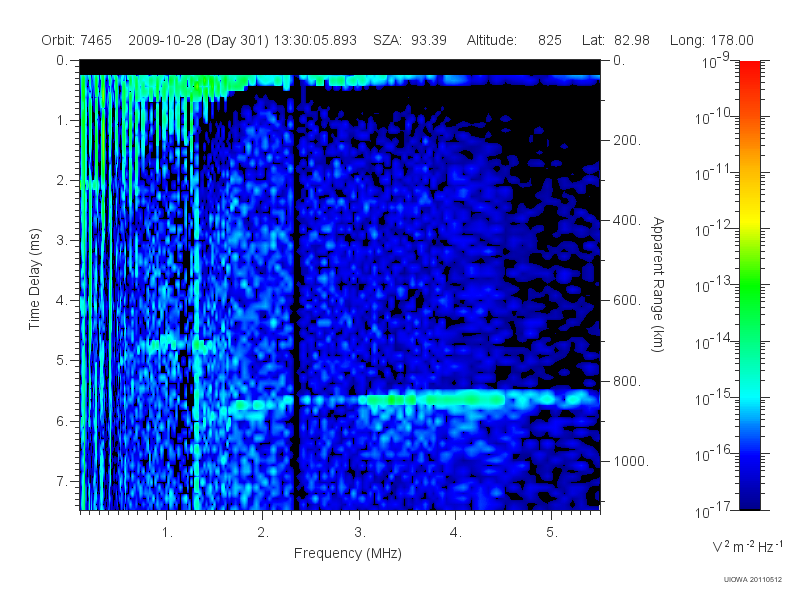This screenshot has width=800, height=600.
Task: Click the 10^-17 color bar label
Action: [713, 510]
